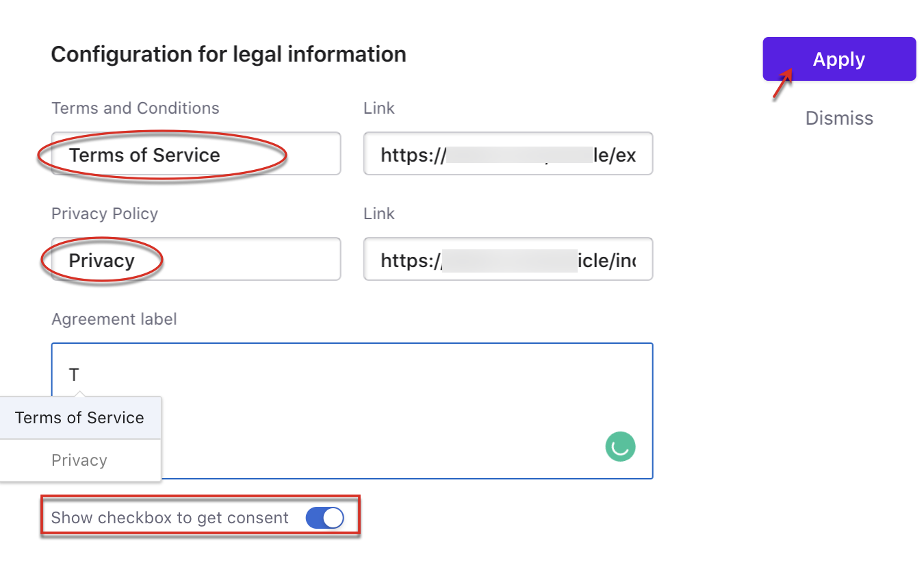This screenshot has width=924, height=563.
Task: Select 'Terms of Service' from suggestion popup
Action: coord(80,418)
